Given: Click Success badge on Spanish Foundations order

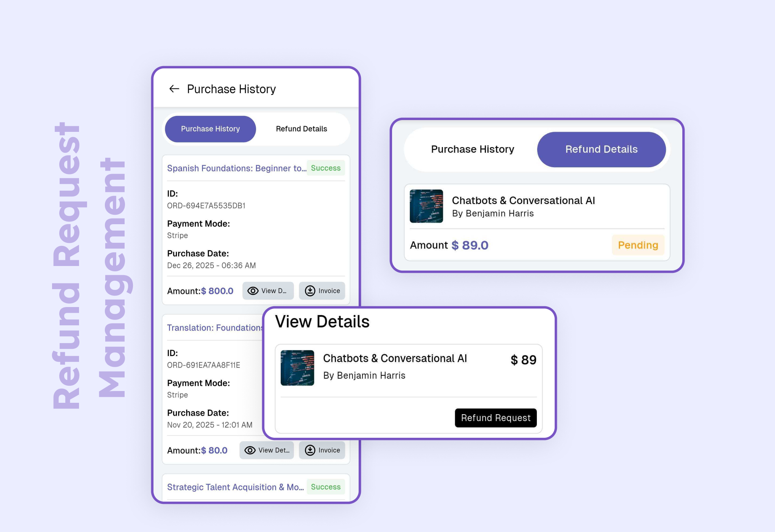Looking at the screenshot, I should point(326,168).
